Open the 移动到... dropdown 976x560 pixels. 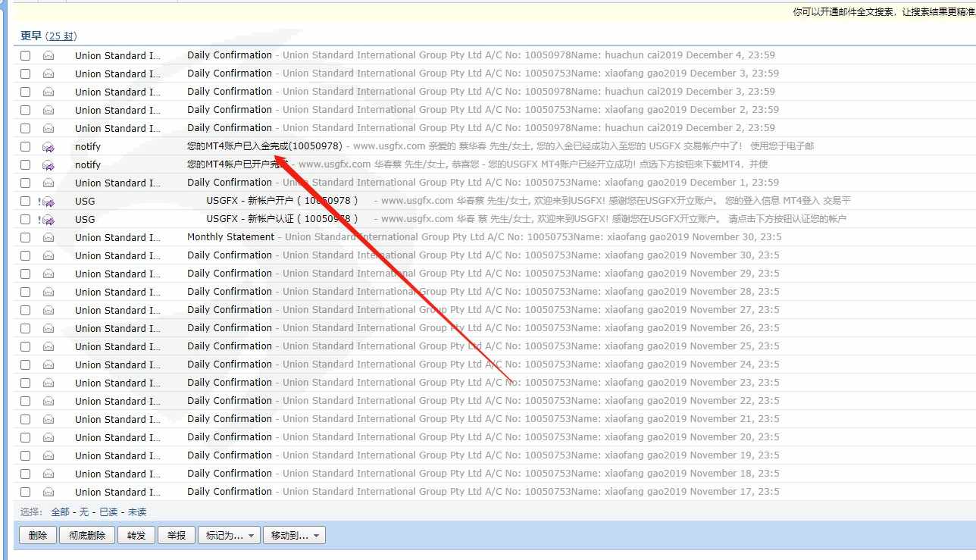[294, 536]
